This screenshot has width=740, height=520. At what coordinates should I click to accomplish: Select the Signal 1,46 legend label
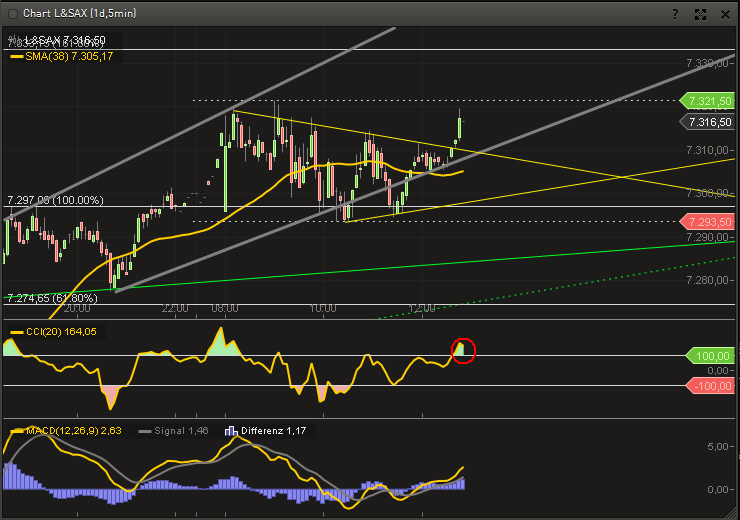coord(181,430)
